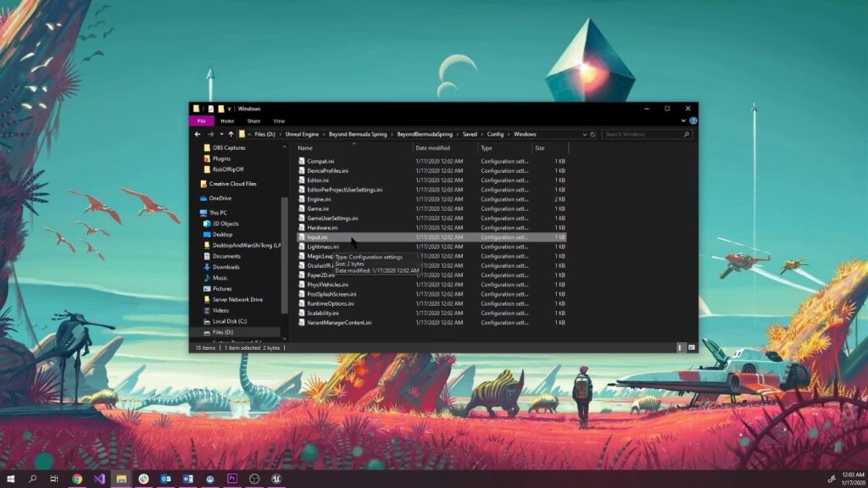Image resolution: width=868 pixels, height=488 pixels.
Task: Switch to large thumbnails view in status bar
Action: (691, 347)
